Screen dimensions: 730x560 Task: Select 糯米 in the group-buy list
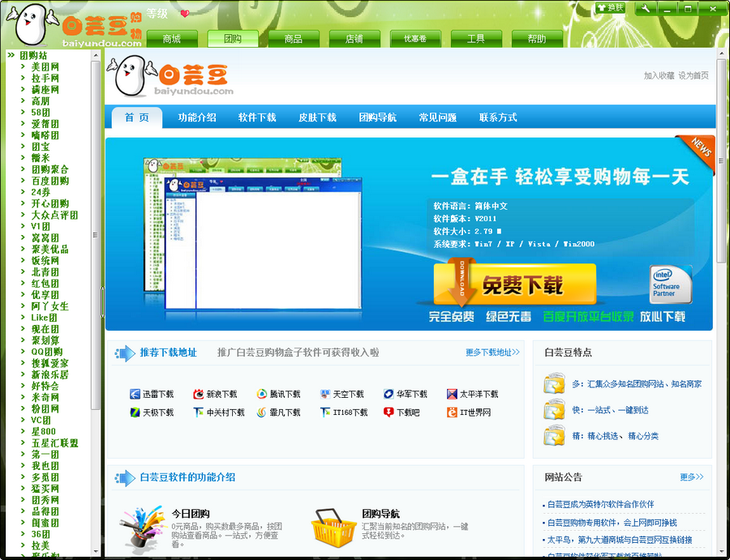pos(41,158)
